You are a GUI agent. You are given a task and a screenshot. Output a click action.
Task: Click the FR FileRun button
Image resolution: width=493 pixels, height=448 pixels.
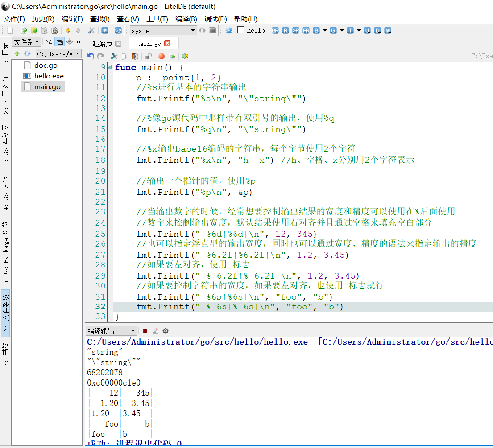coord(306,30)
